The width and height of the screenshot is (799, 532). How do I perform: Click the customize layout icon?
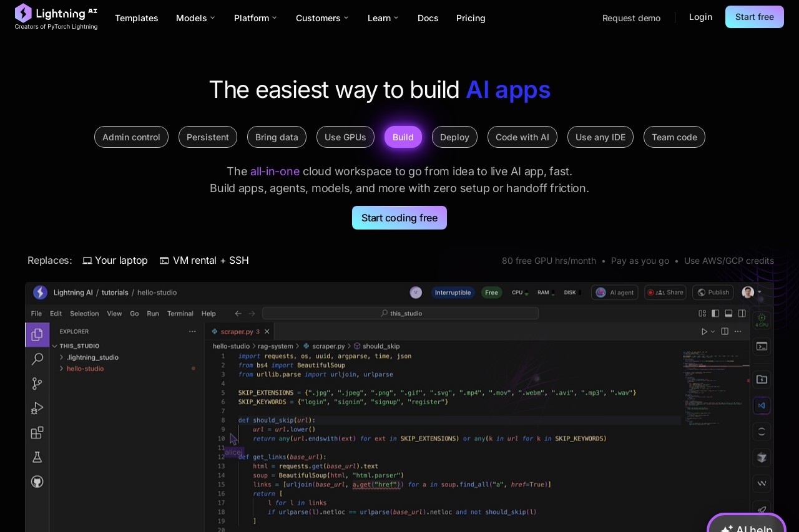[702, 313]
